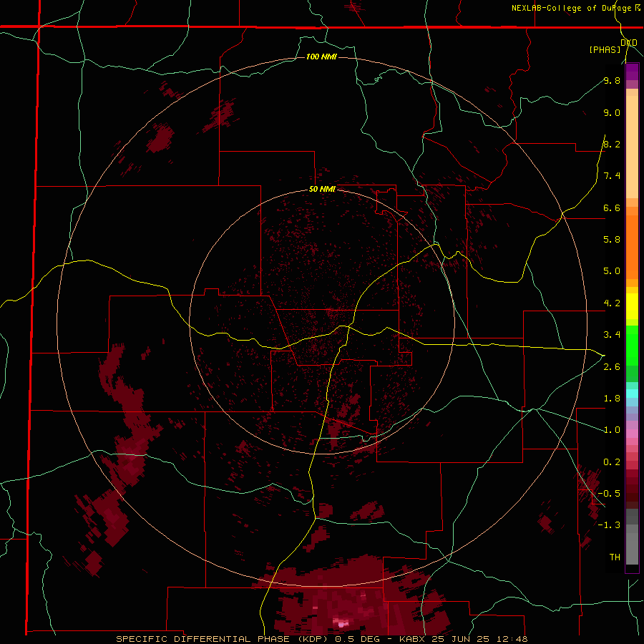
Task: Click the 2.6 scale value
Action: pyautogui.click(x=612, y=367)
